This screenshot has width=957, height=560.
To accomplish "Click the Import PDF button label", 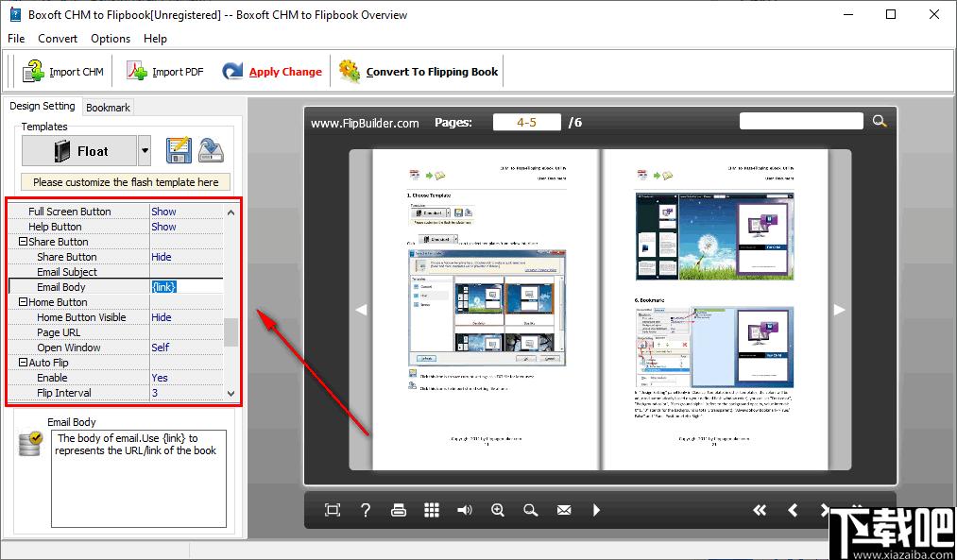I will [x=178, y=72].
